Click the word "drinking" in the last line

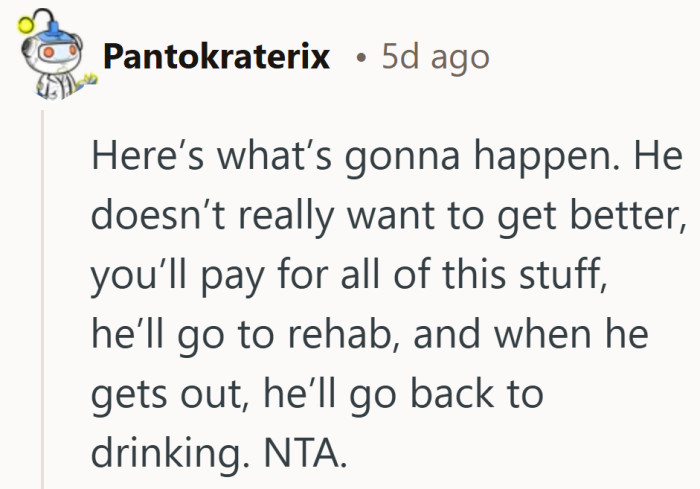(160, 452)
